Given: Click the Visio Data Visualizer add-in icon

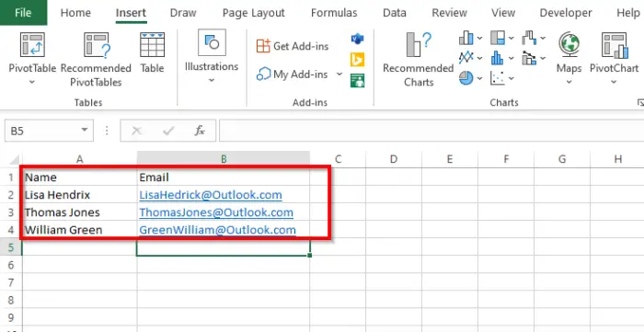Looking at the screenshot, I should [x=357, y=39].
